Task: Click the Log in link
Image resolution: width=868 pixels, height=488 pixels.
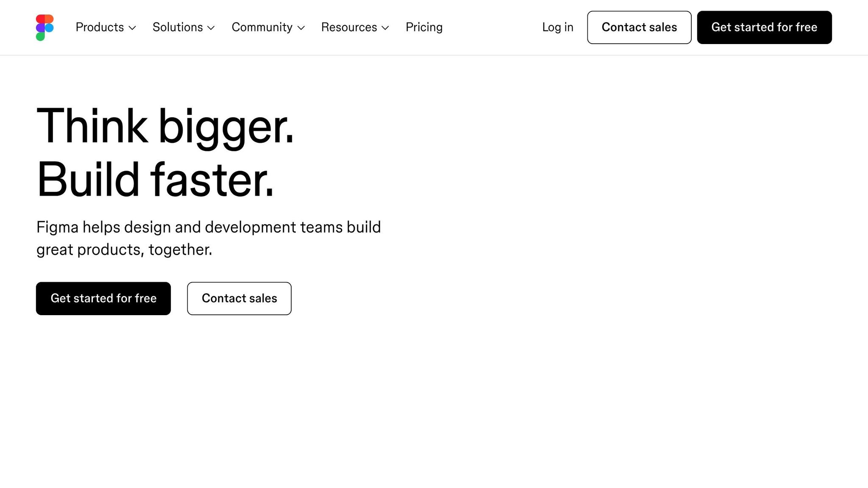Action: (x=557, y=27)
